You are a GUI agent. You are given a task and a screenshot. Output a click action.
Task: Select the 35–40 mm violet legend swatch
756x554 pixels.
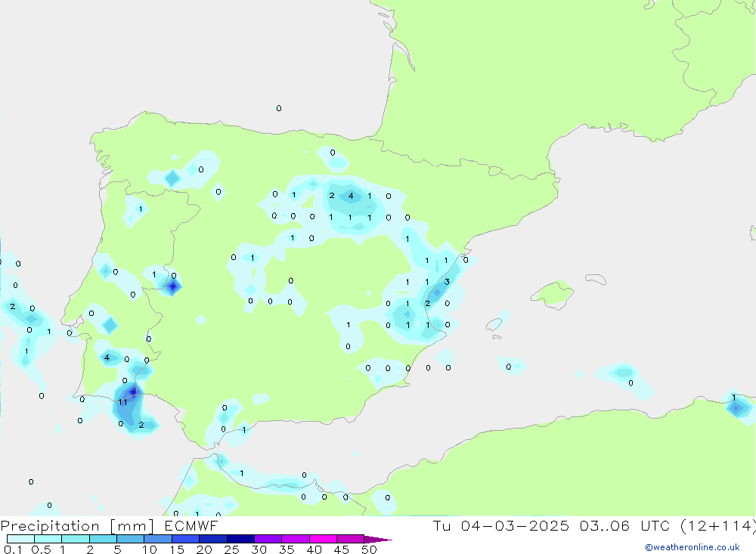(296, 539)
